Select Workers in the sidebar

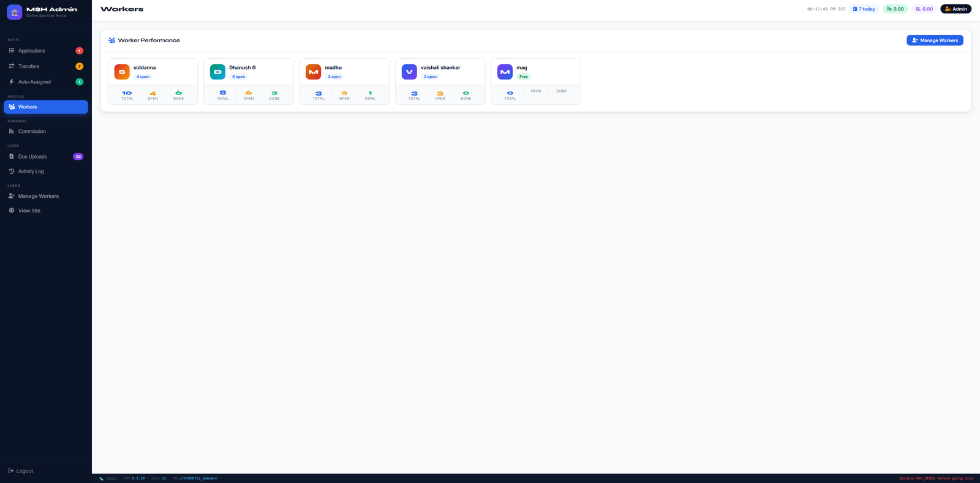(x=46, y=107)
